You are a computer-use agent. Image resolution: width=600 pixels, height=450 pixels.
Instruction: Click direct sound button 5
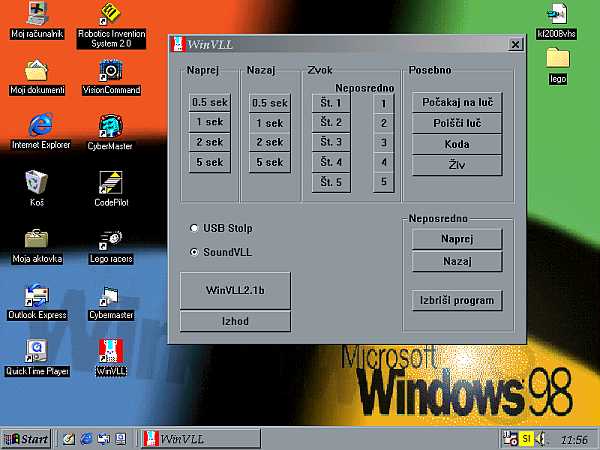(x=383, y=182)
